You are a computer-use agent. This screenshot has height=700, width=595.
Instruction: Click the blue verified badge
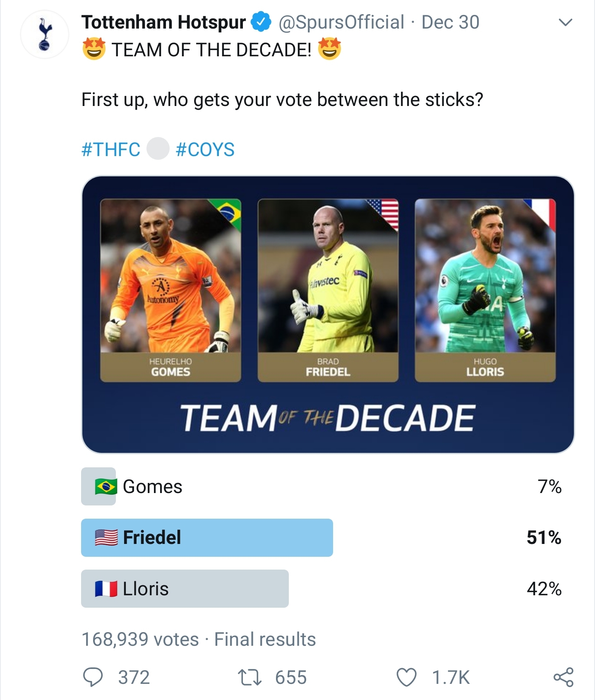[x=261, y=22]
